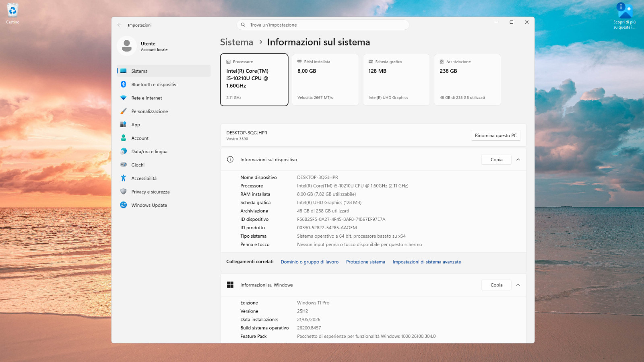The image size is (644, 362).
Task: Click the Rete e Internet wifi icon
Action: [x=124, y=98]
